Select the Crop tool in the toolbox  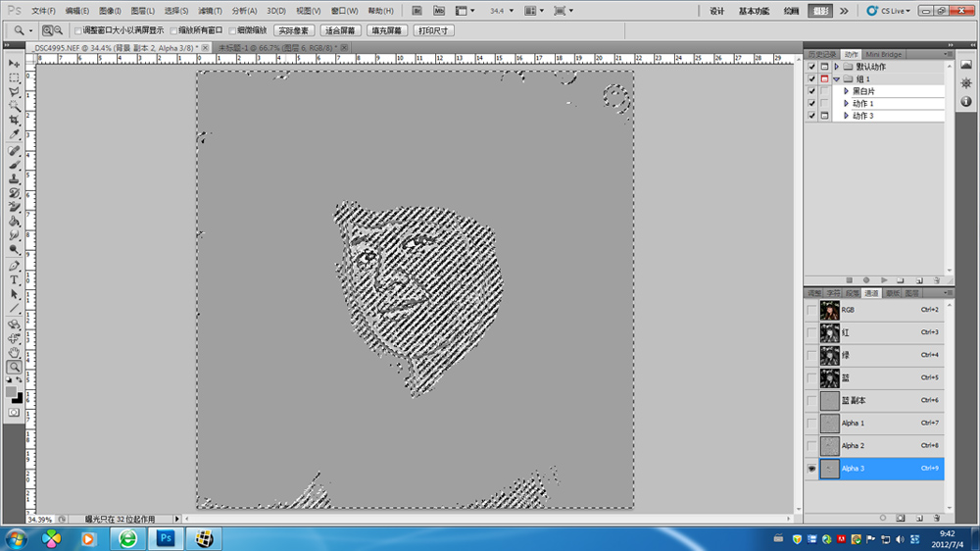[x=15, y=120]
